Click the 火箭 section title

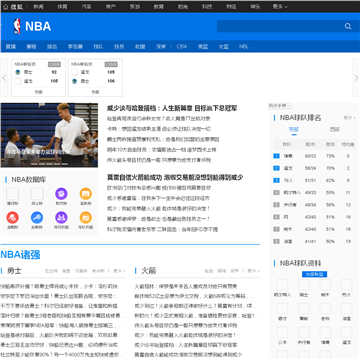(x=148, y=271)
